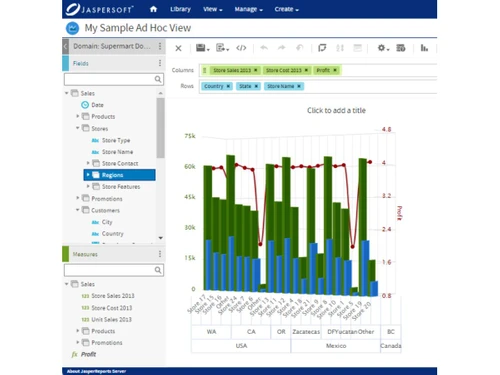Open the gear options dropdown in toolbar
This screenshot has height=375, width=500.
coord(383,48)
